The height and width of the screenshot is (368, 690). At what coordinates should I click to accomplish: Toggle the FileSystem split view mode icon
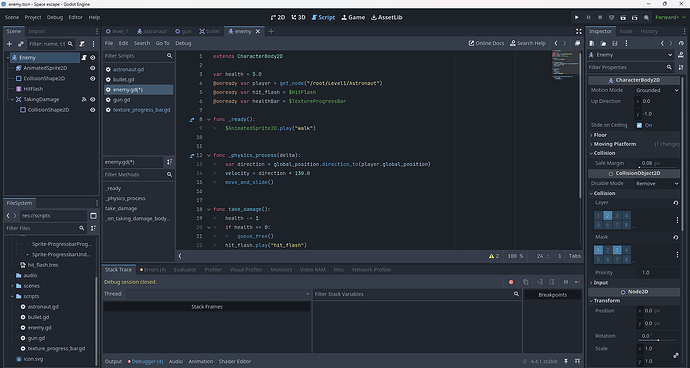pos(93,216)
